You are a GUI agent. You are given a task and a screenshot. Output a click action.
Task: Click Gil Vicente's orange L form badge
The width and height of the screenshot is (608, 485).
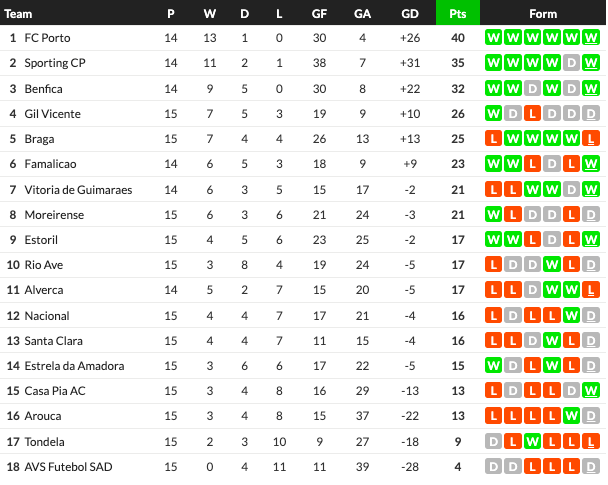click(532, 114)
